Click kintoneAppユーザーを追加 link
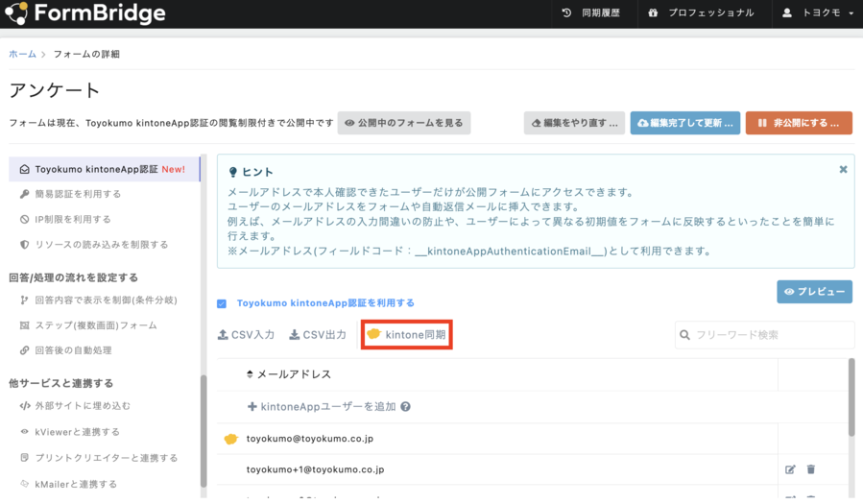 pyautogui.click(x=322, y=407)
